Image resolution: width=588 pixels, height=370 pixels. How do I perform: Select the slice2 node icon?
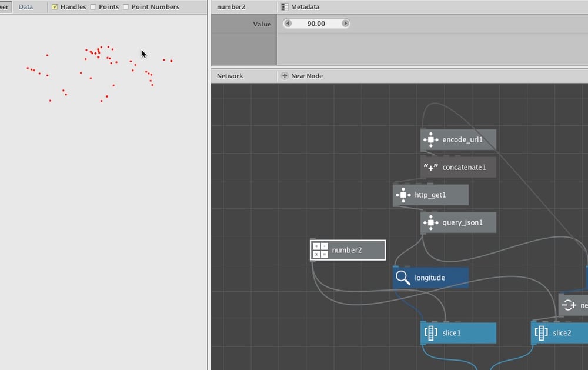[541, 333]
